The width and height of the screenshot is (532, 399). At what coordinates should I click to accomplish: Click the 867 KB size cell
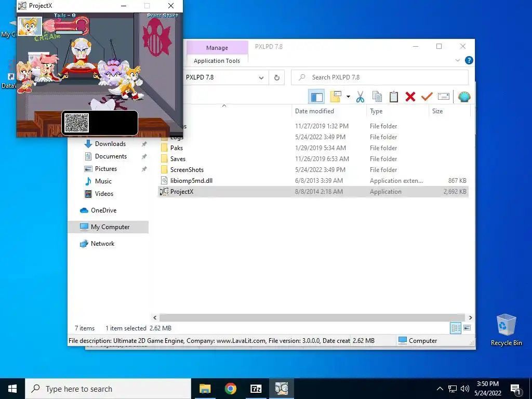457,180
